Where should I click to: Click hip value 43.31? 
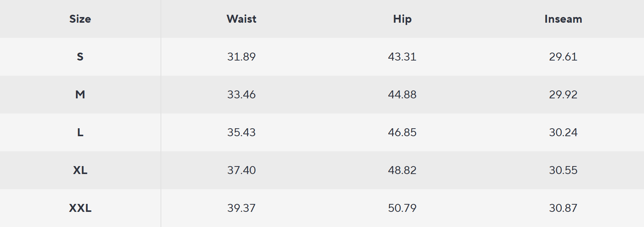point(402,57)
